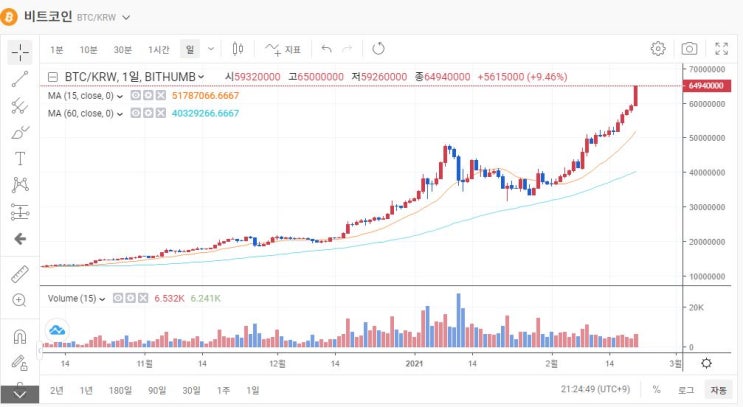This screenshot has height=407, width=743.
Task: Open the candlestick chart style selector
Action: pos(238,49)
